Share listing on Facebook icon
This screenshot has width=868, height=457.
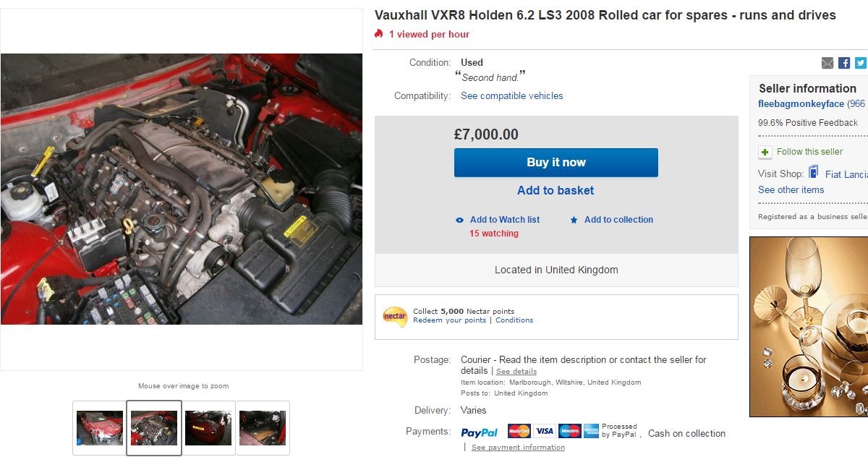(844, 63)
